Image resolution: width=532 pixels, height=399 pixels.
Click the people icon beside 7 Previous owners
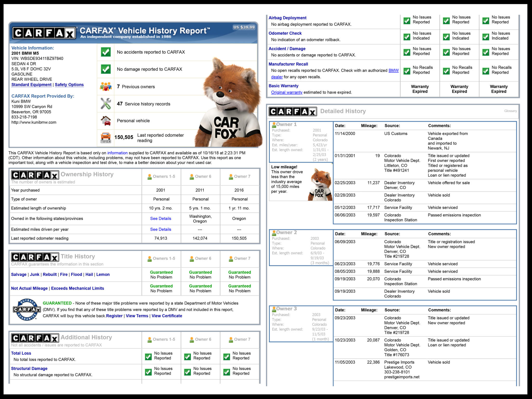pyautogui.click(x=106, y=87)
